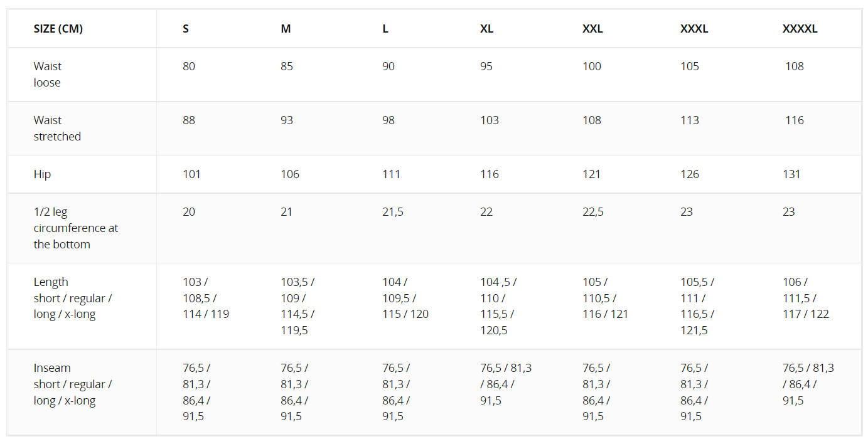Select hip value 131 for XXXXL
868x444 pixels.
[791, 174]
